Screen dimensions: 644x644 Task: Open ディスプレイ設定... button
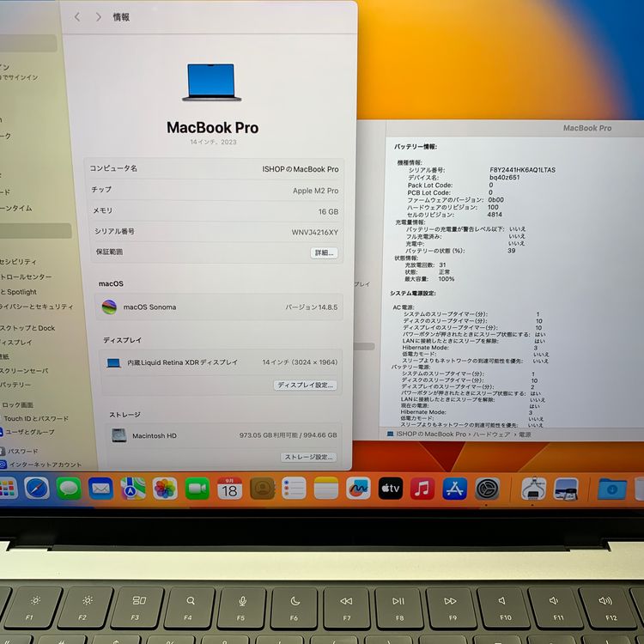tap(305, 385)
